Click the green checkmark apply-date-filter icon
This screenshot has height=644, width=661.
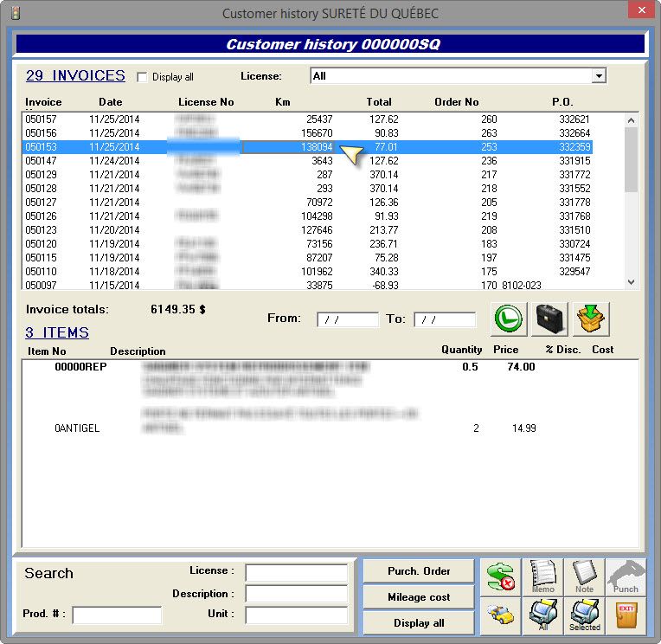point(509,319)
